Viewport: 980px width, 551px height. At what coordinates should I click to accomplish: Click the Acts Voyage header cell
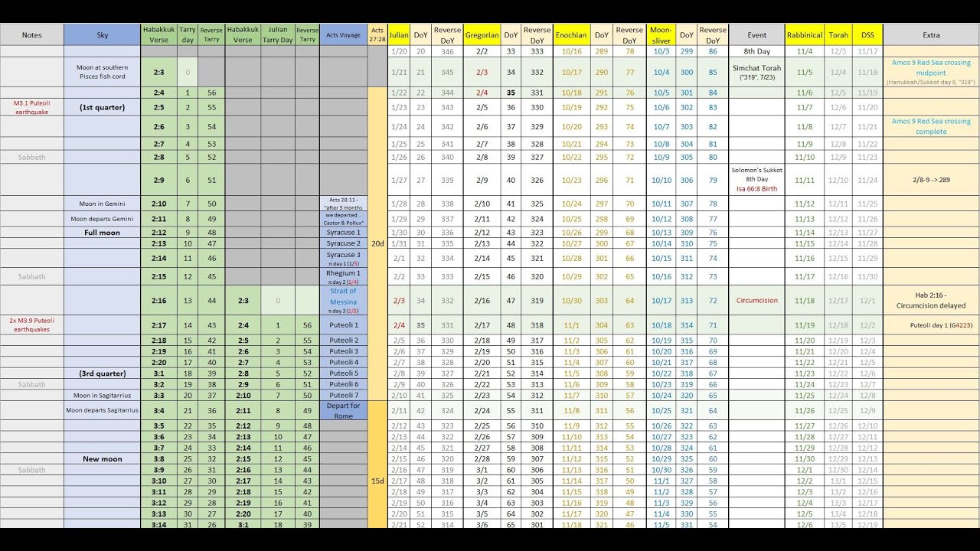(x=343, y=35)
